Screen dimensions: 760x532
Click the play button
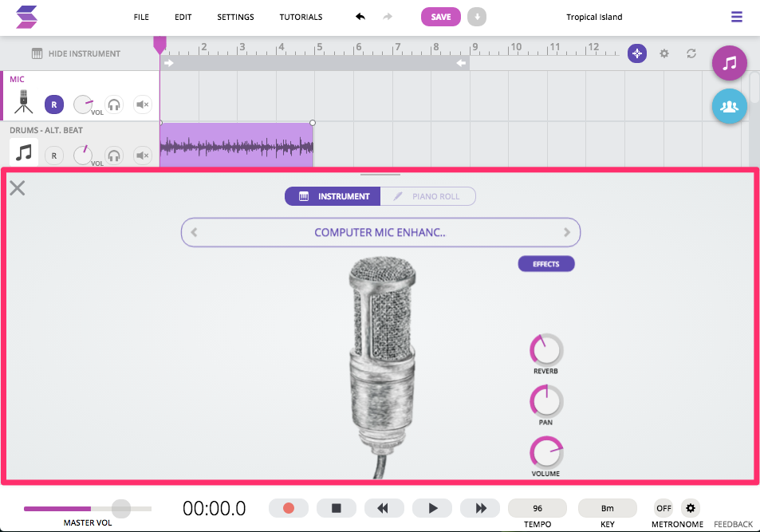coord(432,508)
